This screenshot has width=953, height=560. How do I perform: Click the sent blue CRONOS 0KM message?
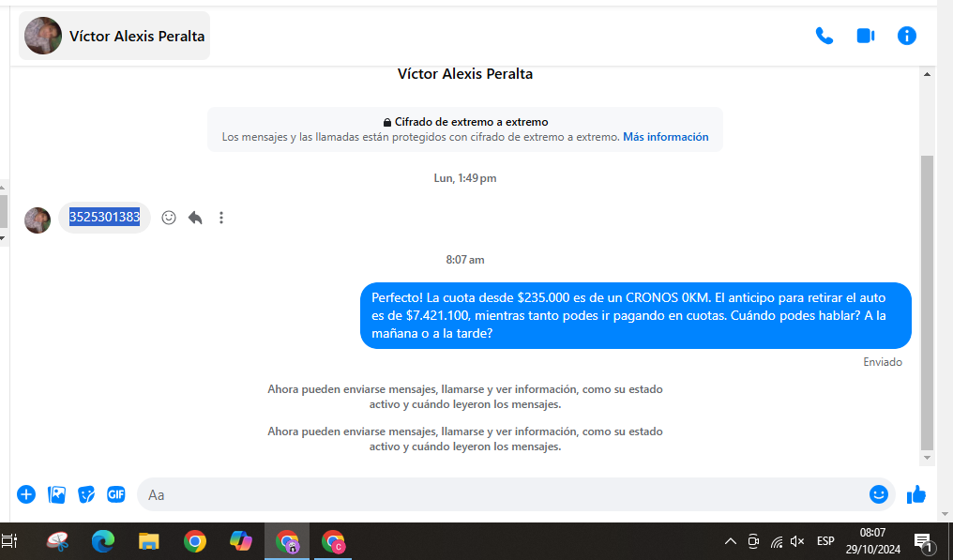tap(636, 315)
